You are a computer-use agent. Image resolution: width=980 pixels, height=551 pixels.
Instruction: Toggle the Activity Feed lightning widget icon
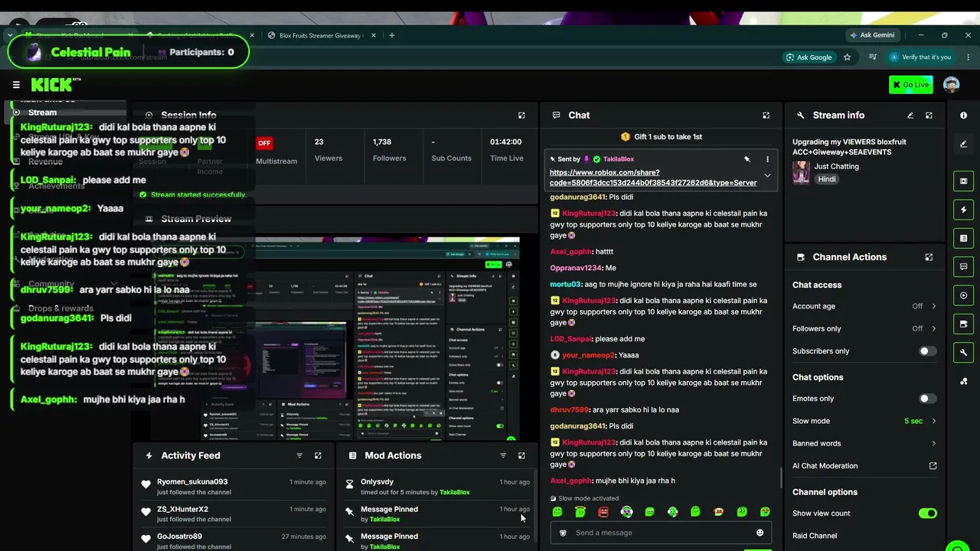963,210
